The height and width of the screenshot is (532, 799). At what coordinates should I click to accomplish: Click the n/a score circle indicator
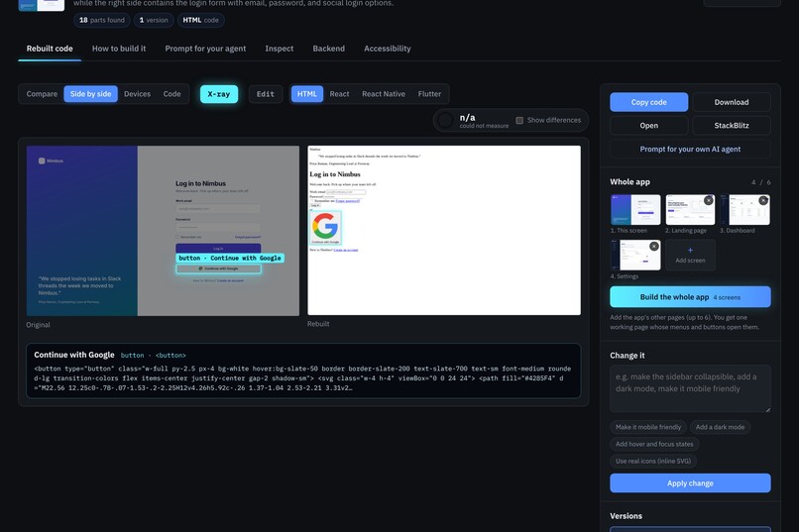(445, 120)
